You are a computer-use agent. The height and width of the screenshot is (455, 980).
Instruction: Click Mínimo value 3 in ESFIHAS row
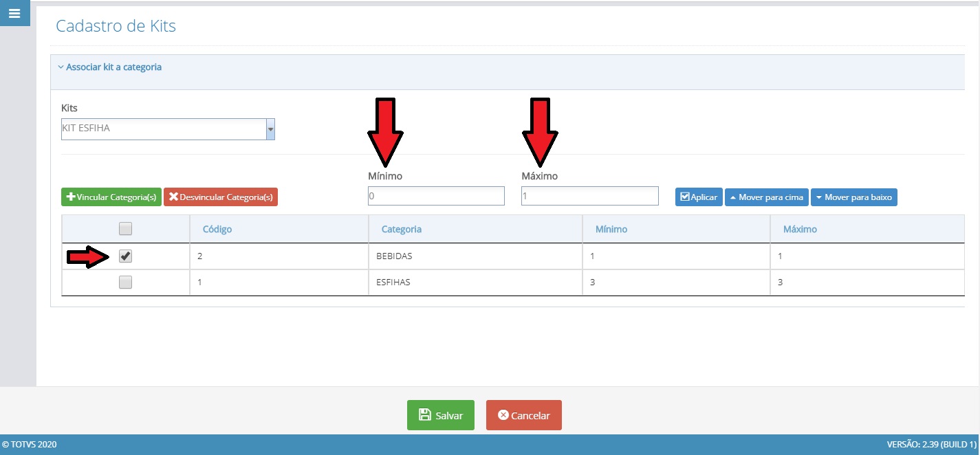pyautogui.click(x=676, y=282)
